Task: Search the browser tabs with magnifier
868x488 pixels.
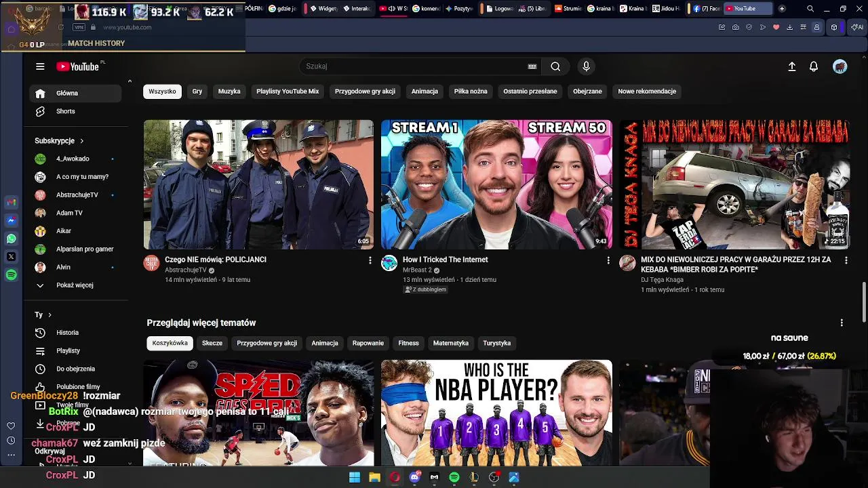Action: [x=810, y=9]
